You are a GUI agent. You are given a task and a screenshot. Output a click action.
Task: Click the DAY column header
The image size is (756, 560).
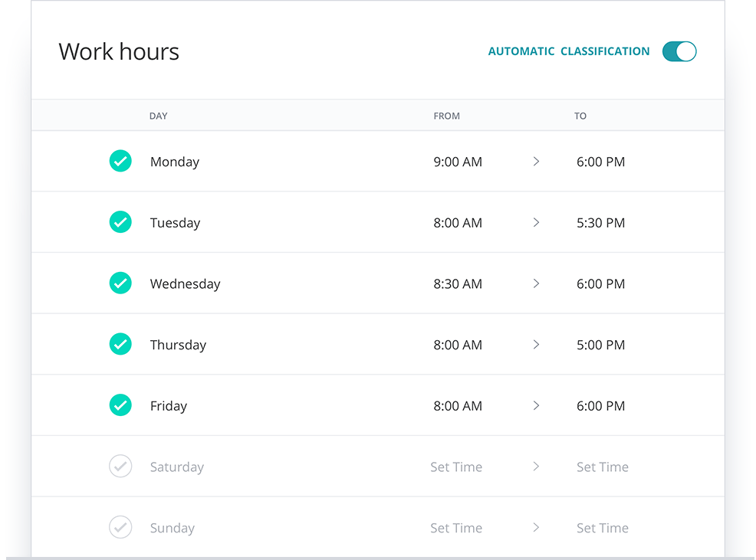click(158, 116)
